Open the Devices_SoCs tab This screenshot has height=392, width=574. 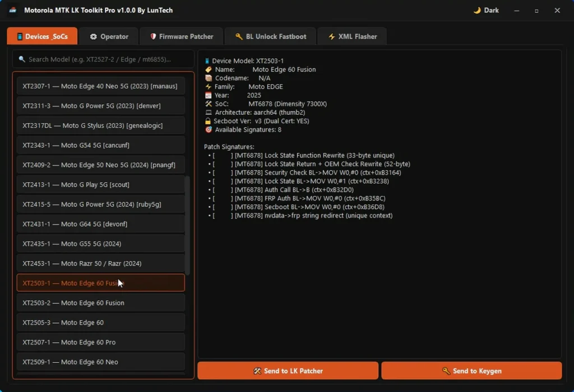coord(42,36)
